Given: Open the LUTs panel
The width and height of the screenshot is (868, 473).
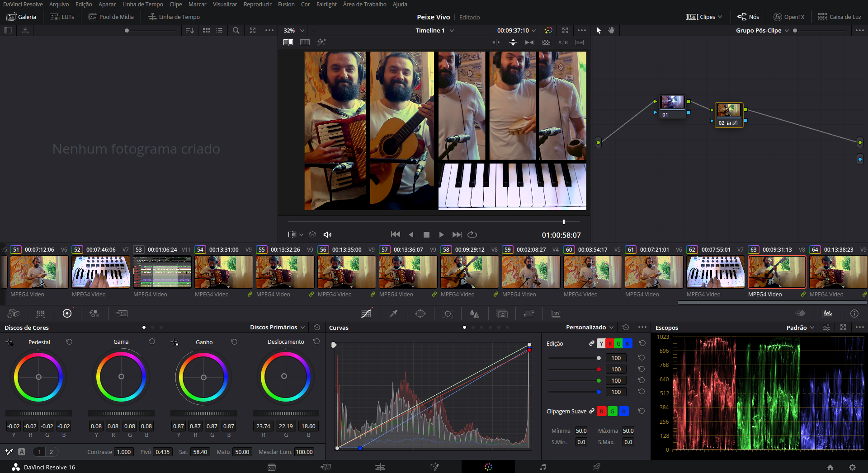Looking at the screenshot, I should click(62, 17).
